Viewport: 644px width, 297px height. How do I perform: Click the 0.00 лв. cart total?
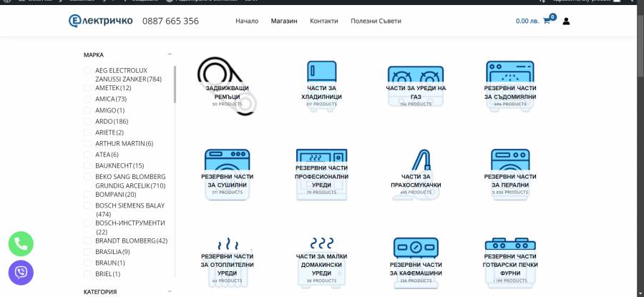coord(527,21)
